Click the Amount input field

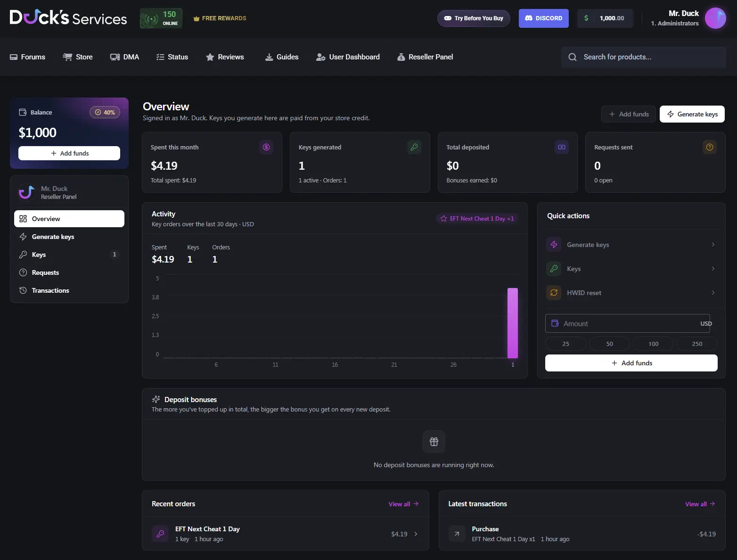coord(628,324)
